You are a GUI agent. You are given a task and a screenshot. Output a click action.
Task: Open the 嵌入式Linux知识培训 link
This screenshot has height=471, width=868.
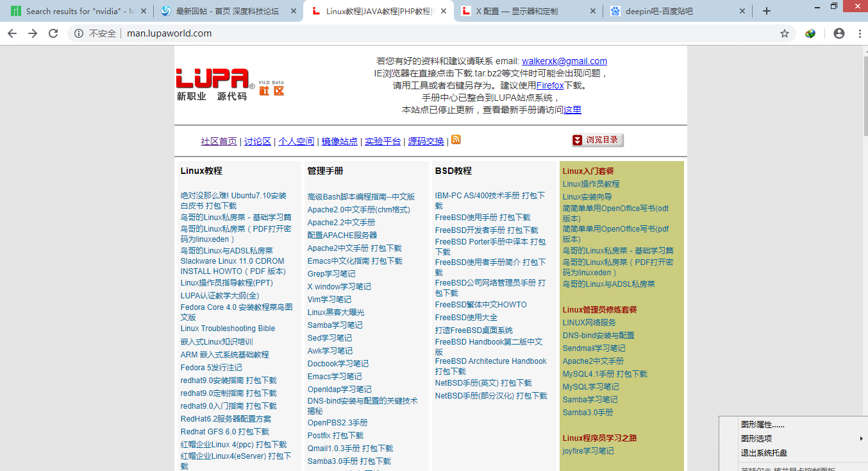[217, 342]
